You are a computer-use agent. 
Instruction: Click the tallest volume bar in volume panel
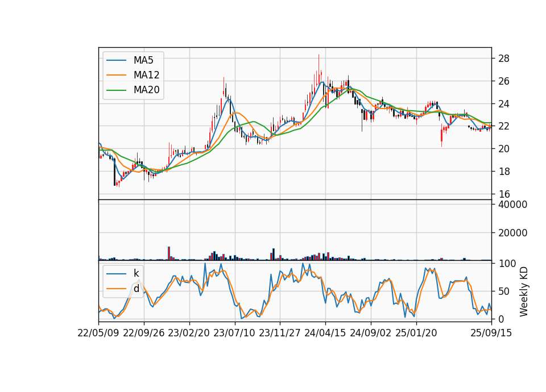[x=169, y=253]
